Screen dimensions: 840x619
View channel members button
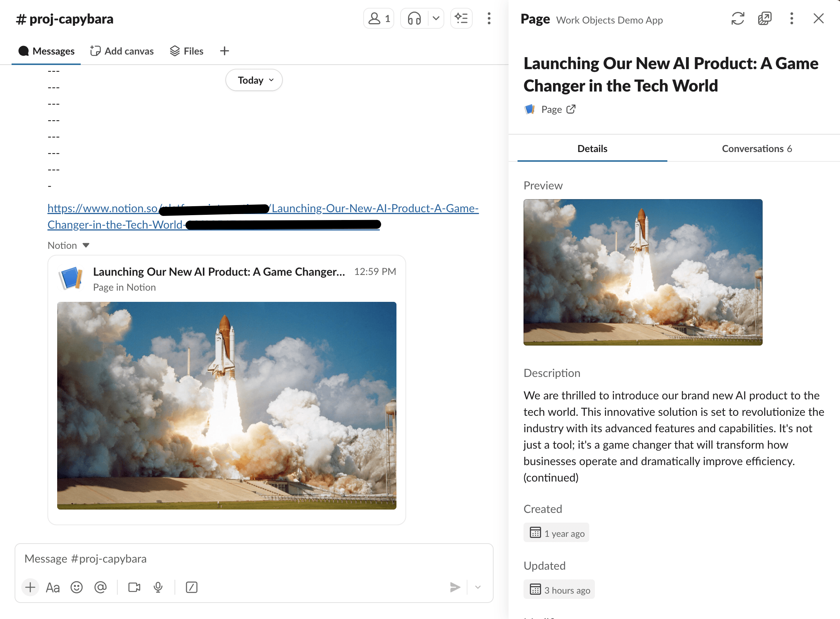click(379, 18)
